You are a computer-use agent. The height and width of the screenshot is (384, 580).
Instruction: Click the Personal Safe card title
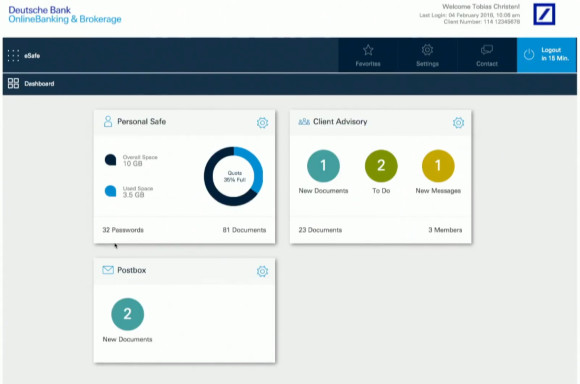coord(141,121)
